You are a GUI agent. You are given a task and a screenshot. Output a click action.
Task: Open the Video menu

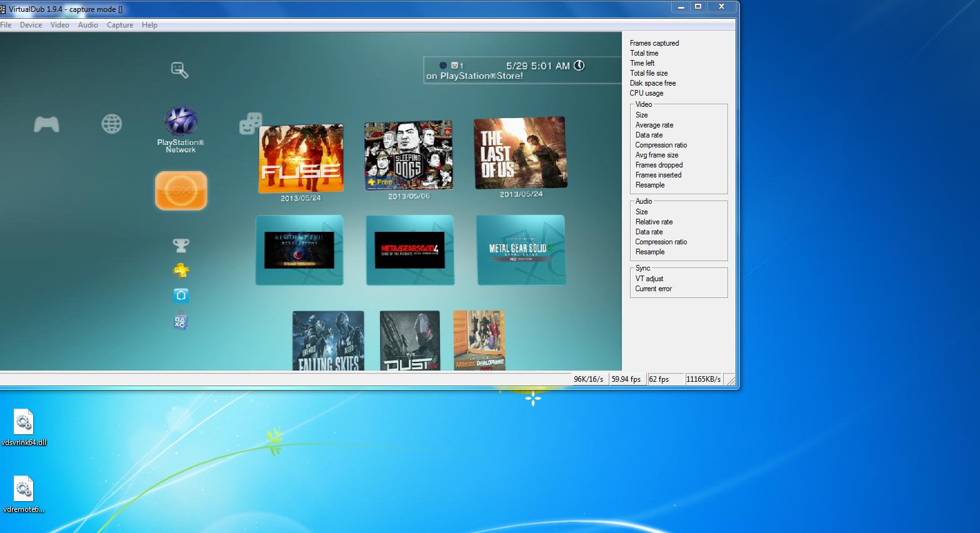tap(60, 25)
